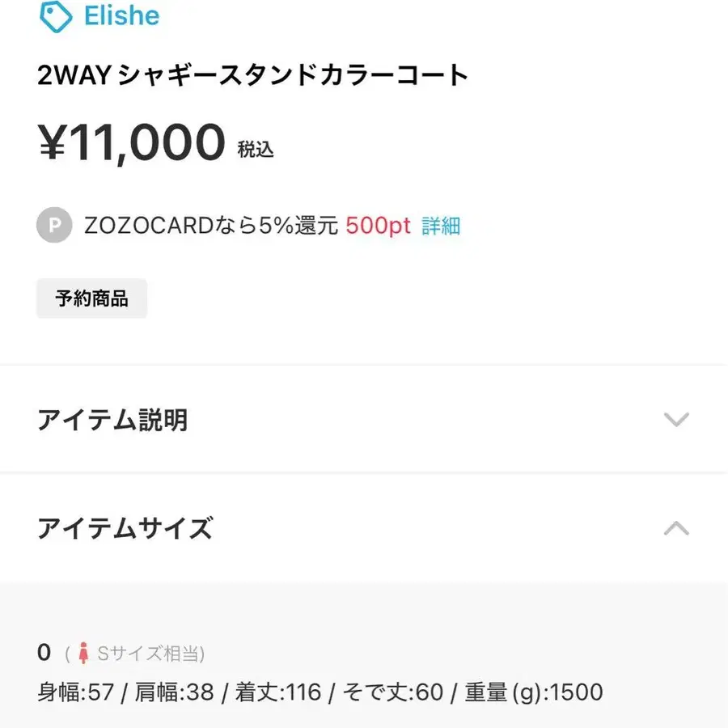Click the person silhouette size-guide icon
Viewport: 728px width, 728px height.
pos(87,654)
